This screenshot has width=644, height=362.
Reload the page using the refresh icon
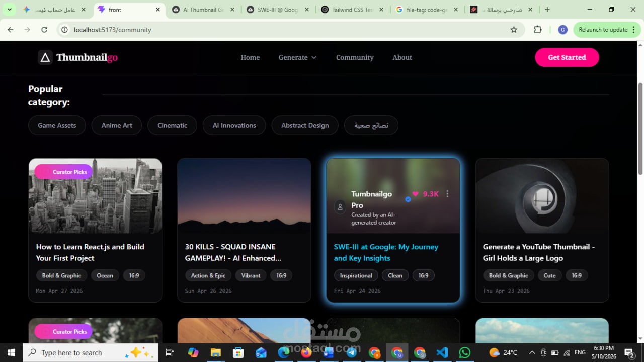click(44, 30)
